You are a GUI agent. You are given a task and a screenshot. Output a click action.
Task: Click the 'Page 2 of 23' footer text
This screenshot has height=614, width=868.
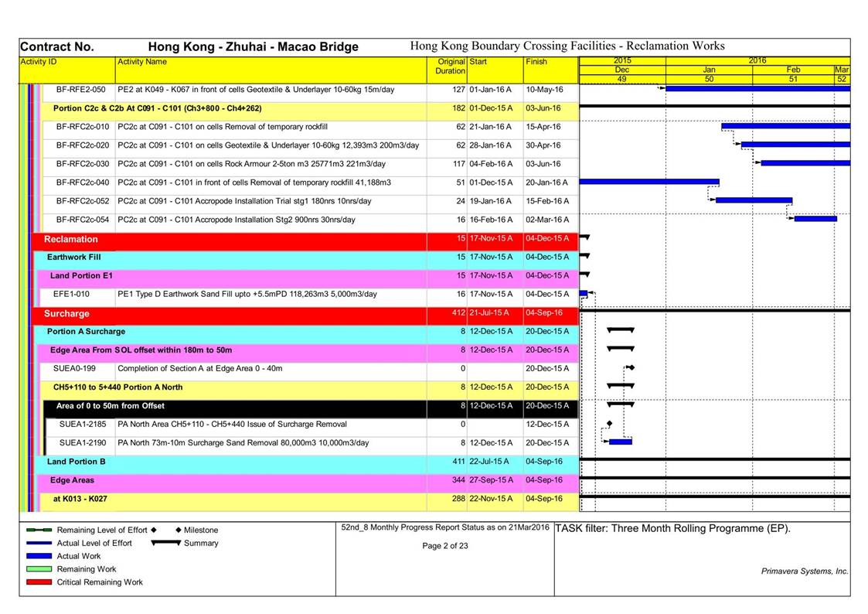click(445, 546)
